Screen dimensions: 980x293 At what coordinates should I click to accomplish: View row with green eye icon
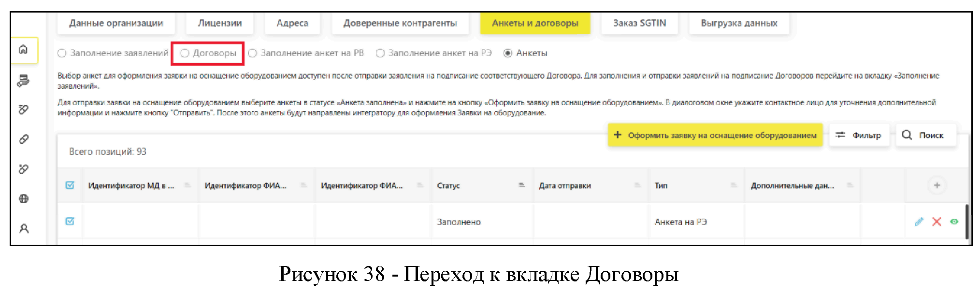954,222
